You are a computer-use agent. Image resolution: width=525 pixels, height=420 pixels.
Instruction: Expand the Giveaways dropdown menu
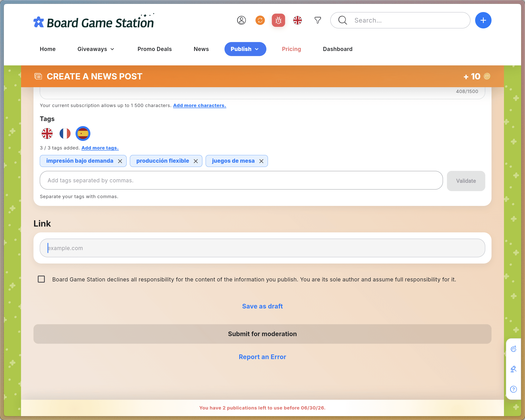point(96,49)
